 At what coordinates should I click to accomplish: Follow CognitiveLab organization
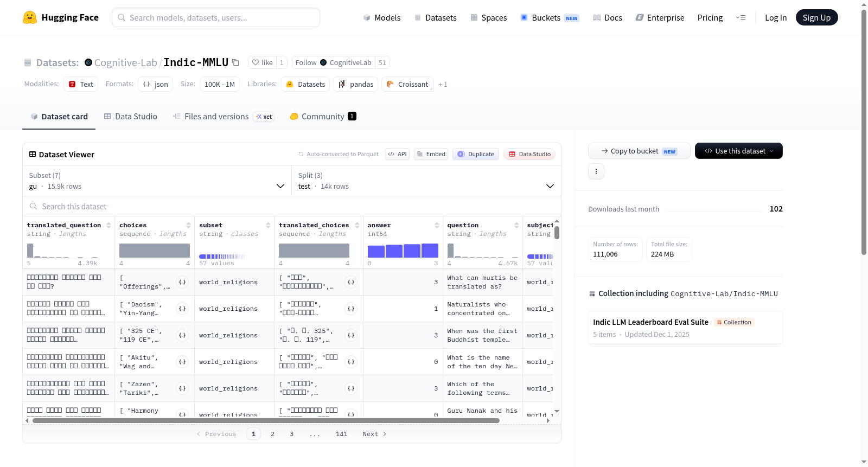pyautogui.click(x=333, y=62)
